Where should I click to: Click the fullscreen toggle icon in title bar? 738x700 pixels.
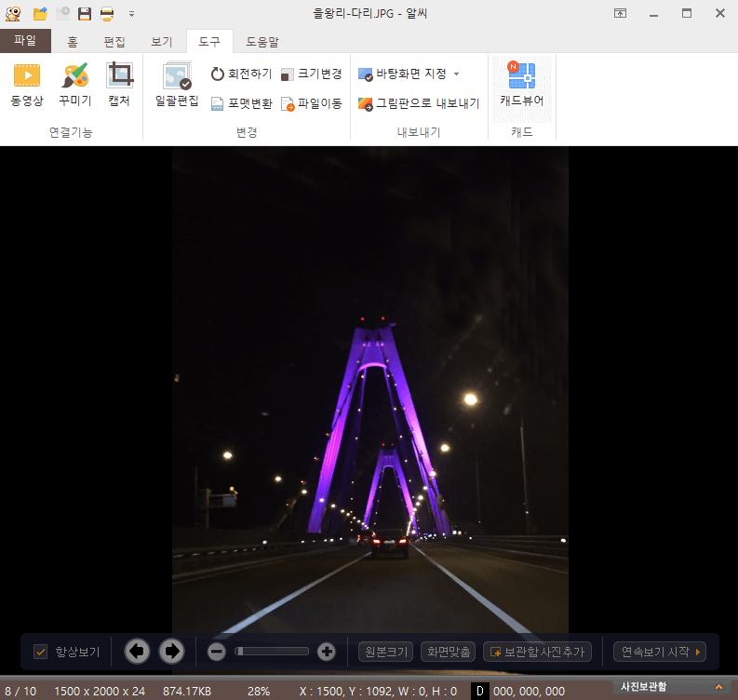click(x=621, y=14)
